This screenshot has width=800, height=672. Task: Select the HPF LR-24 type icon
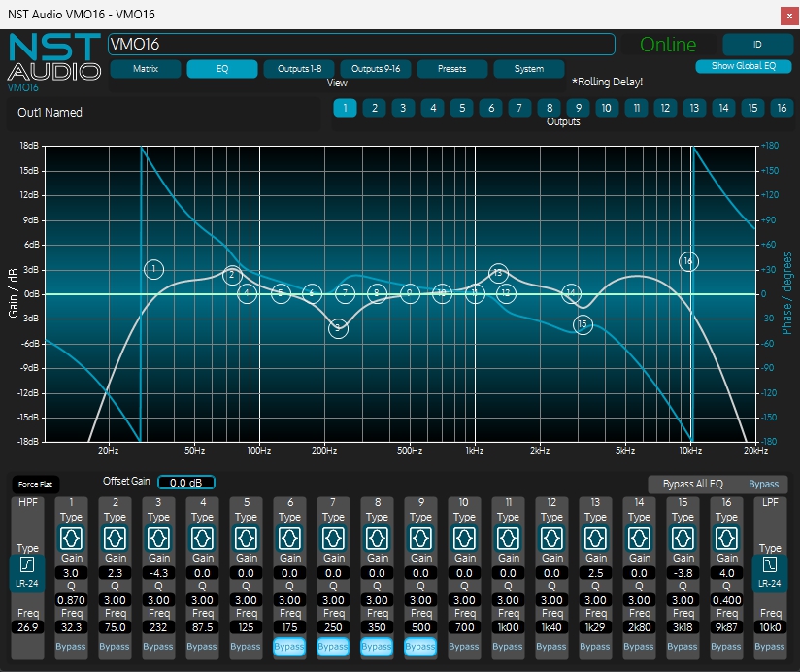pos(27,574)
